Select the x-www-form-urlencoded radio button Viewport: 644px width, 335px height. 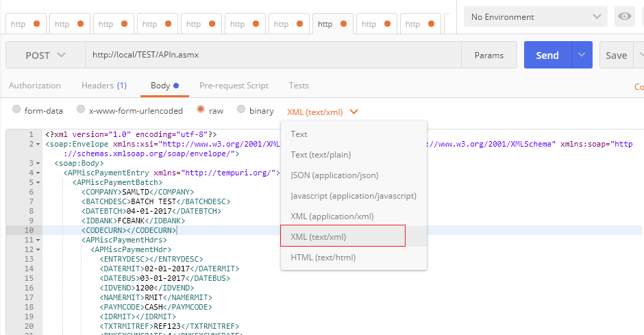(81, 109)
